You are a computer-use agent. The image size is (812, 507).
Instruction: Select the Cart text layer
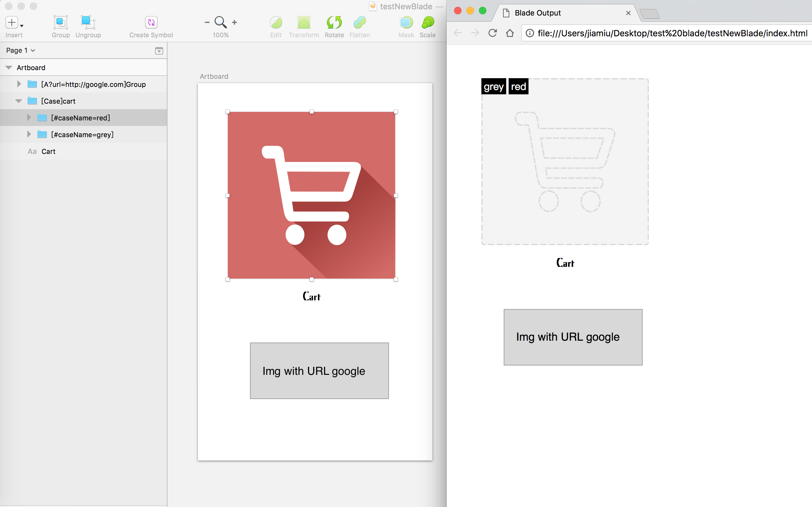click(x=48, y=151)
